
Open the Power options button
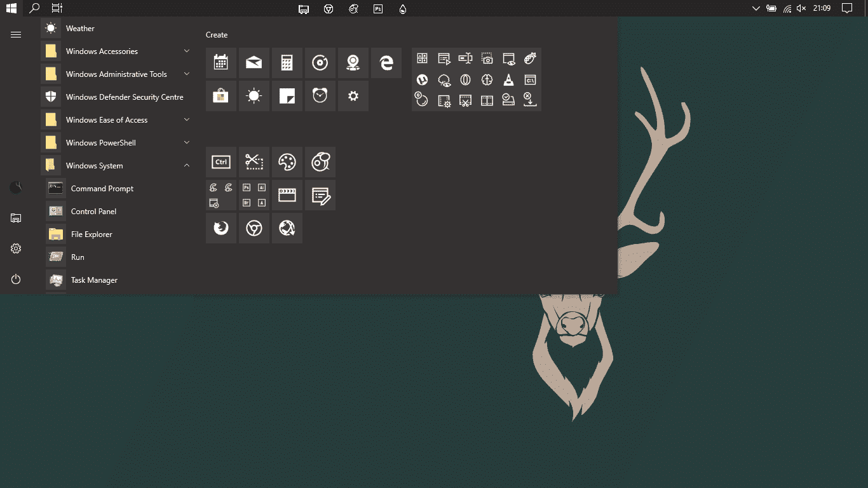point(16,279)
